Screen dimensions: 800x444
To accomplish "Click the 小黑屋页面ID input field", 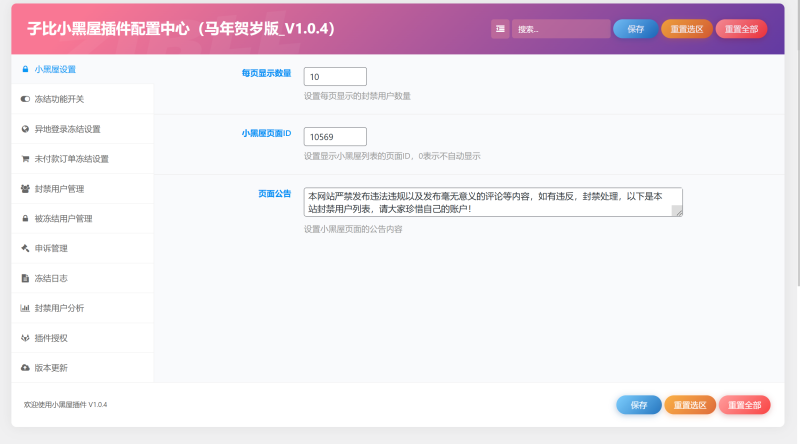I will pos(335,137).
